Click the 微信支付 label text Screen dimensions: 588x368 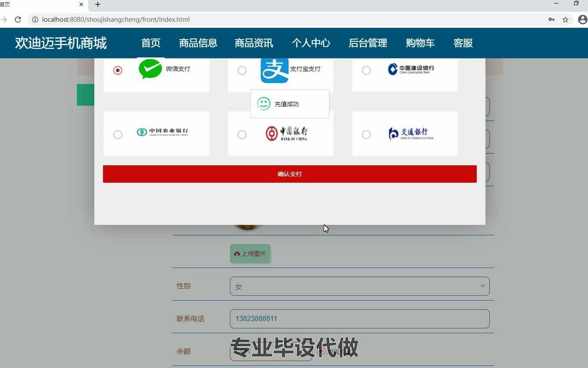click(178, 69)
